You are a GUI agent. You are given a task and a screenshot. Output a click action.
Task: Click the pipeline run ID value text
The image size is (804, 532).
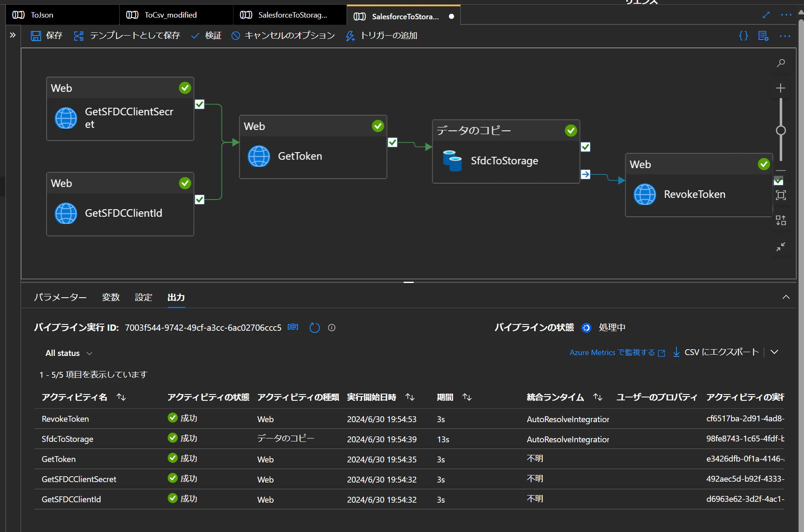[203, 328]
